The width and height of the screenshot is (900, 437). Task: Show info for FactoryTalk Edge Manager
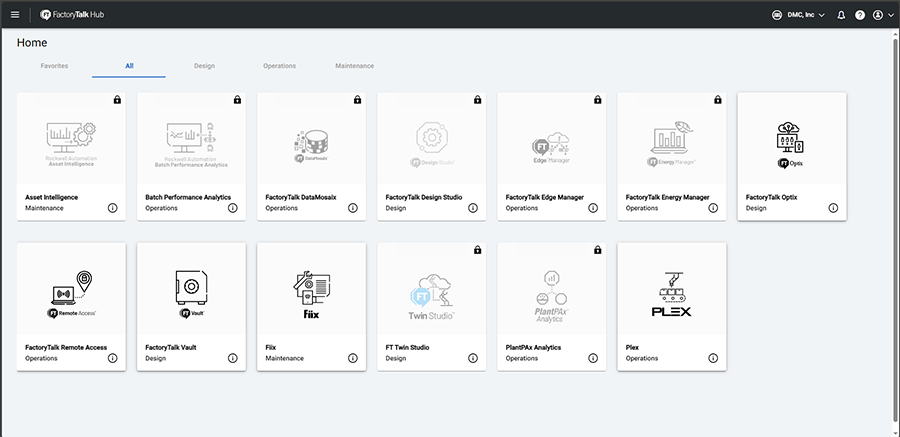coord(593,208)
